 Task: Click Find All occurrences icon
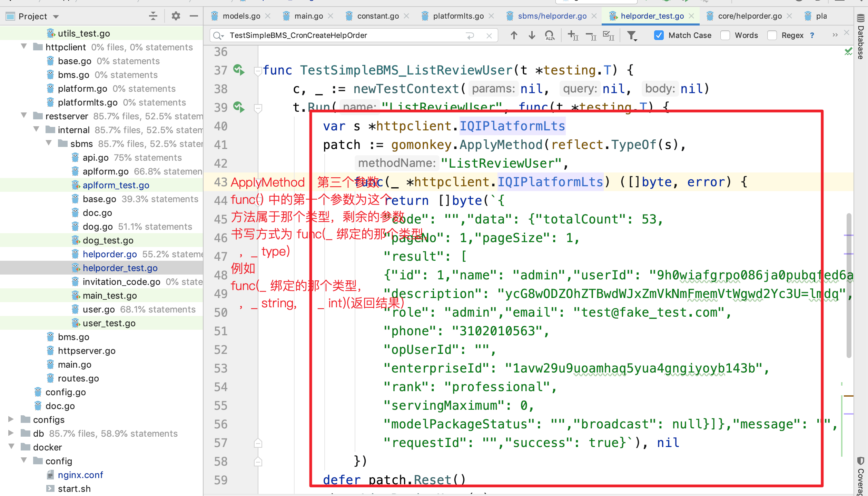550,35
